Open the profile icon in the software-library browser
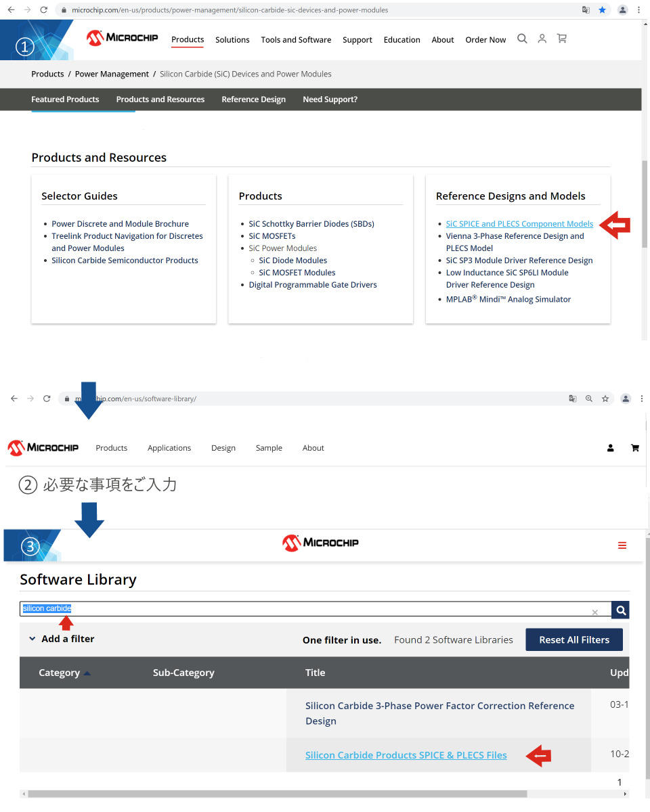The height and width of the screenshot is (812, 650). [626, 399]
